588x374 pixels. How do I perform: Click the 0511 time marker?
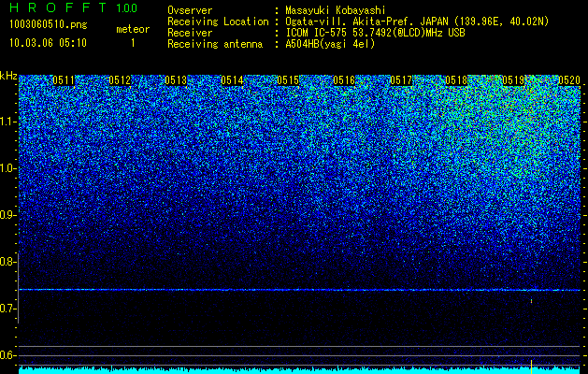click(64, 79)
